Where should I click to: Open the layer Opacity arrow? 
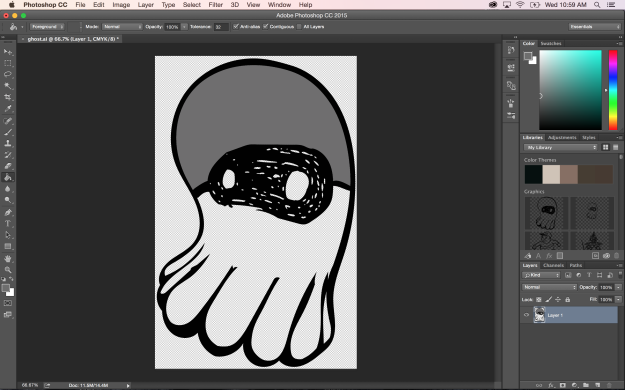(x=619, y=287)
